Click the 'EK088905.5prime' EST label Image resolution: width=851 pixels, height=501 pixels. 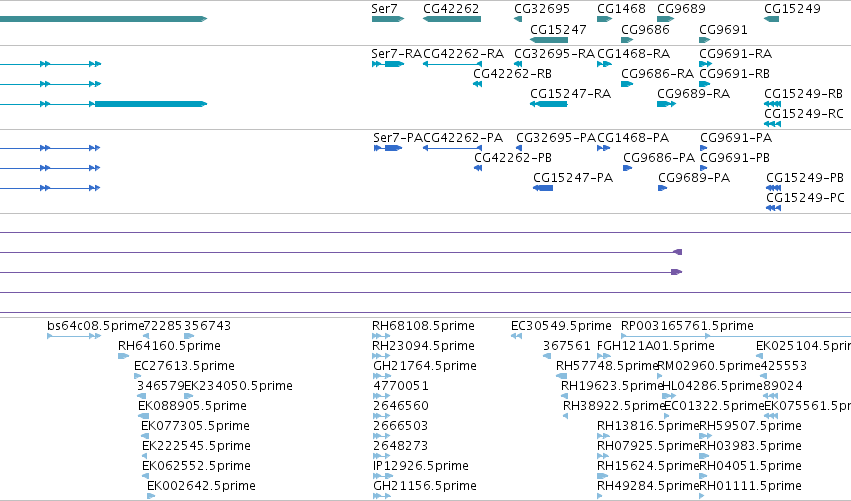192,406
